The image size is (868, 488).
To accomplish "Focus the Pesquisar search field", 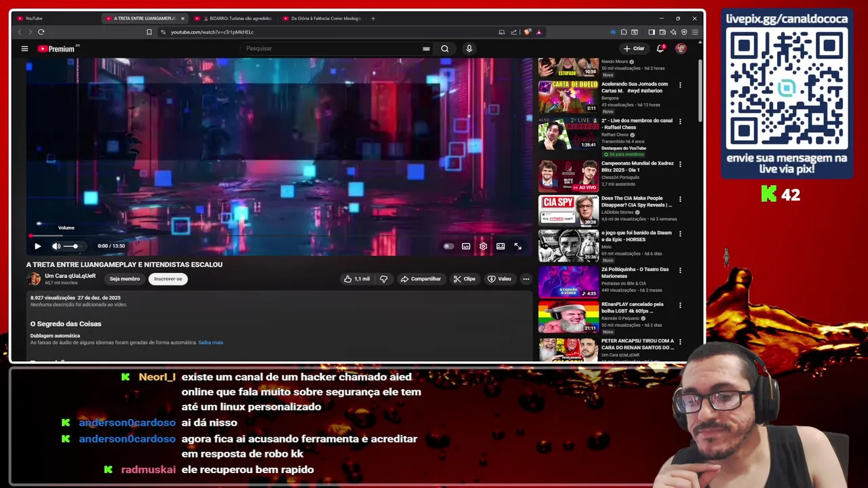I will [332, 49].
